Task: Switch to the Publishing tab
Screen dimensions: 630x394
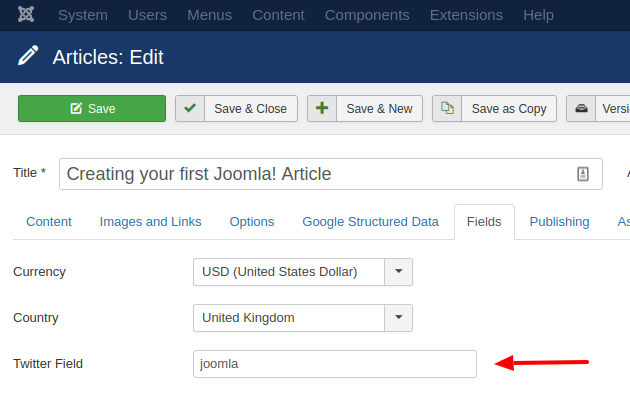Action: (x=559, y=222)
